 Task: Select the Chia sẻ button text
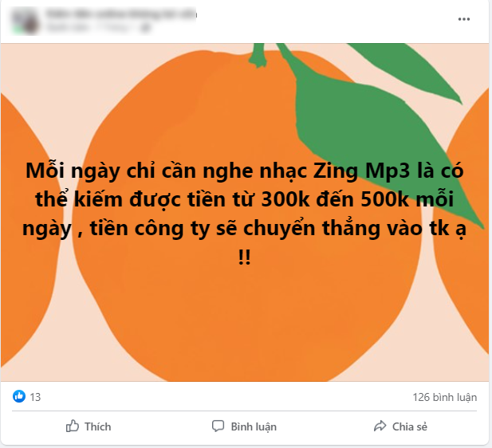[410, 426]
